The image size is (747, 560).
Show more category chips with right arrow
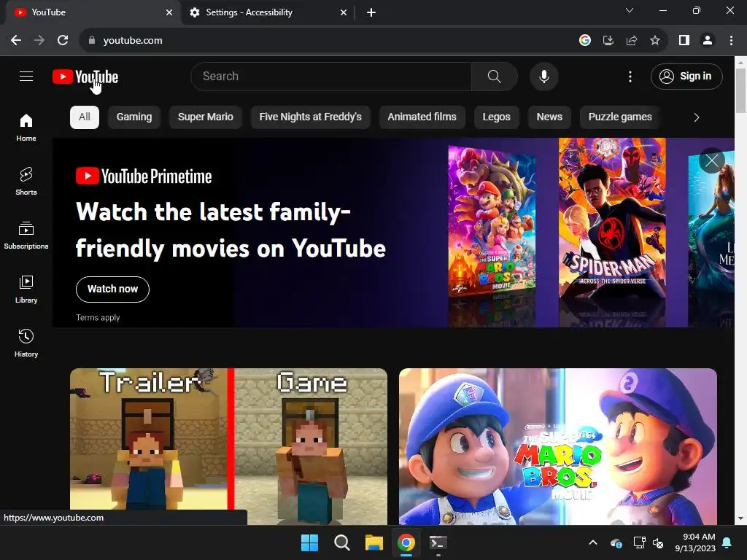(x=697, y=117)
